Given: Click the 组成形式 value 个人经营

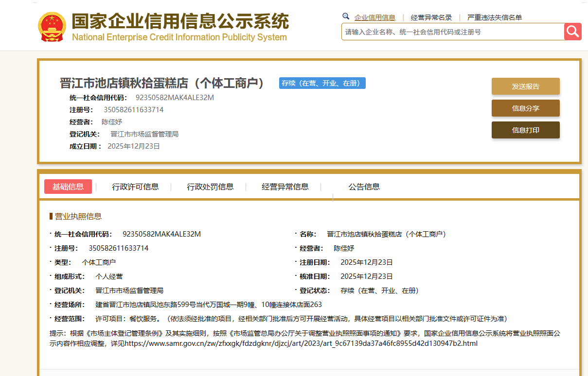Looking at the screenshot, I should pyautogui.click(x=109, y=276).
